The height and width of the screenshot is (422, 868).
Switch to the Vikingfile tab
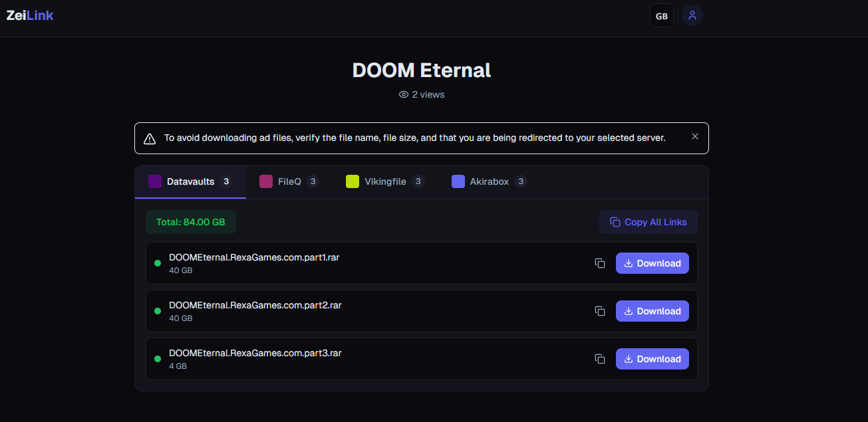pos(385,181)
